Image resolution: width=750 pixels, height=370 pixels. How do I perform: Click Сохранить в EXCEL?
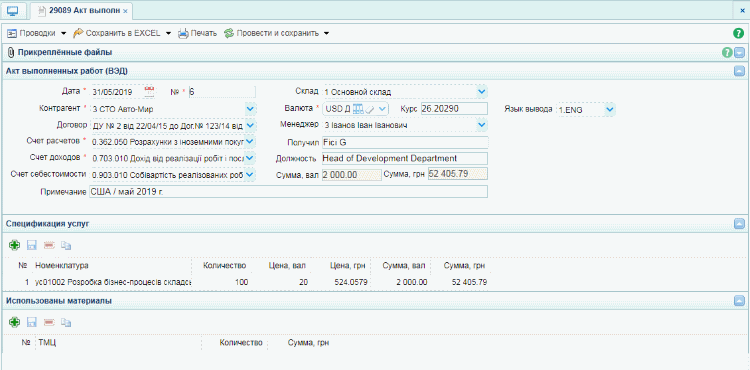(x=117, y=33)
